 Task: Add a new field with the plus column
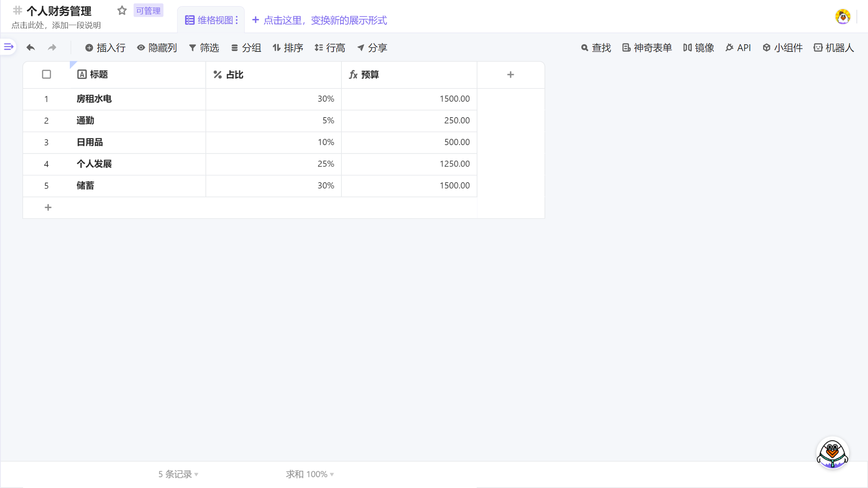point(511,74)
